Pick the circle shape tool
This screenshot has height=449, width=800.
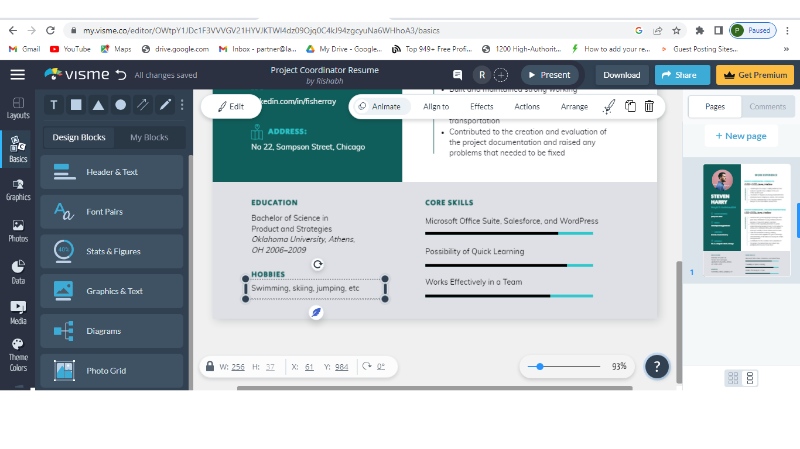[x=120, y=105]
